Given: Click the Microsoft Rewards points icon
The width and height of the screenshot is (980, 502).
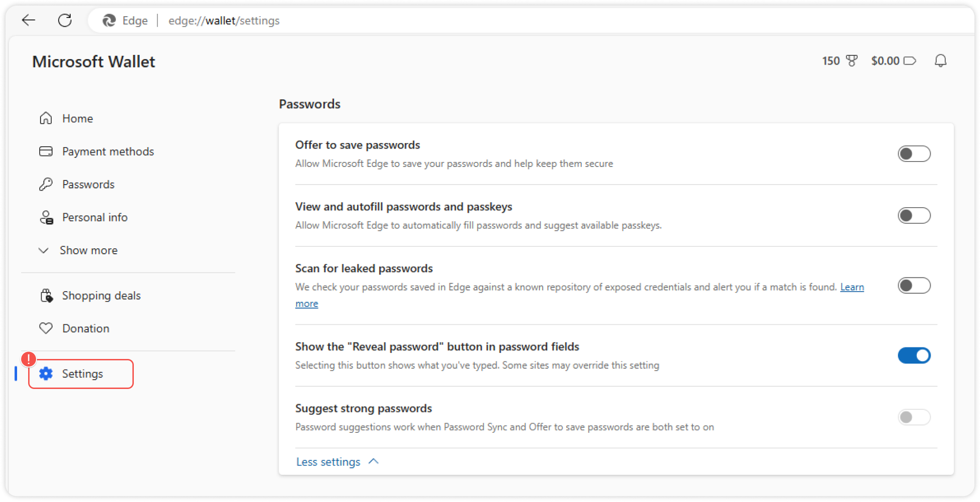Looking at the screenshot, I should (x=851, y=60).
